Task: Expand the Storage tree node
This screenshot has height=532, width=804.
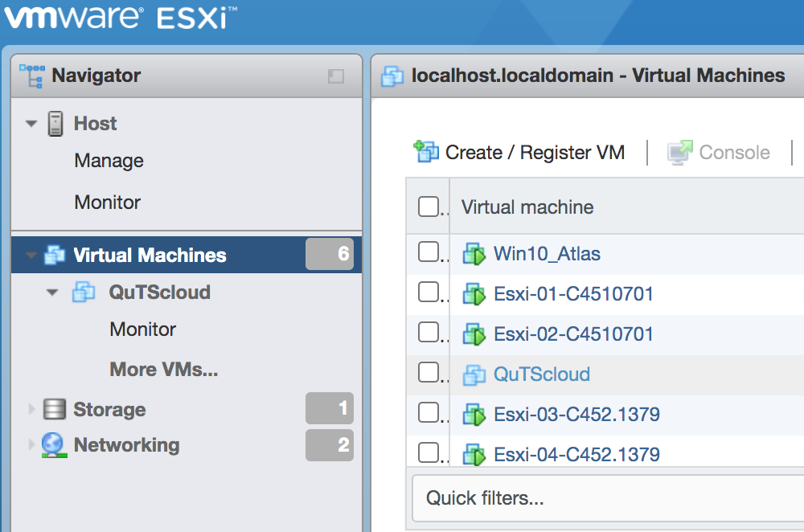Action: point(31,409)
